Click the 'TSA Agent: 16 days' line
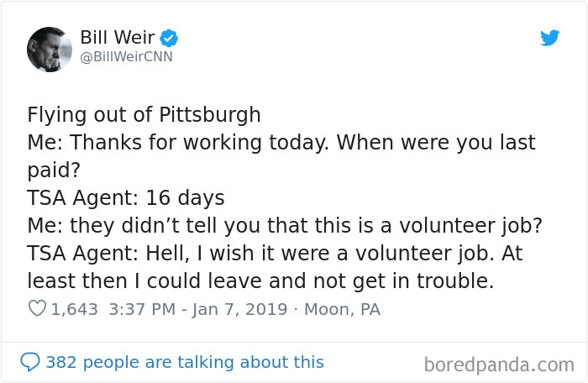This screenshot has height=383, width=588. 126,197
